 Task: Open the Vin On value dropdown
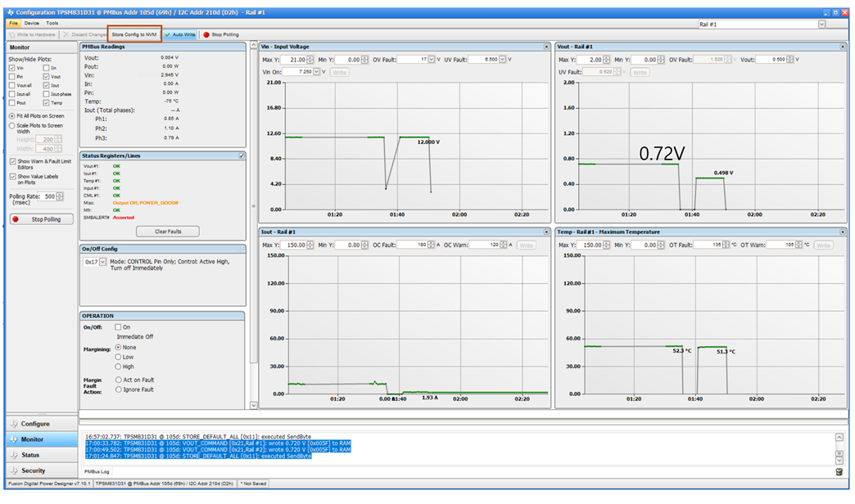coord(316,72)
